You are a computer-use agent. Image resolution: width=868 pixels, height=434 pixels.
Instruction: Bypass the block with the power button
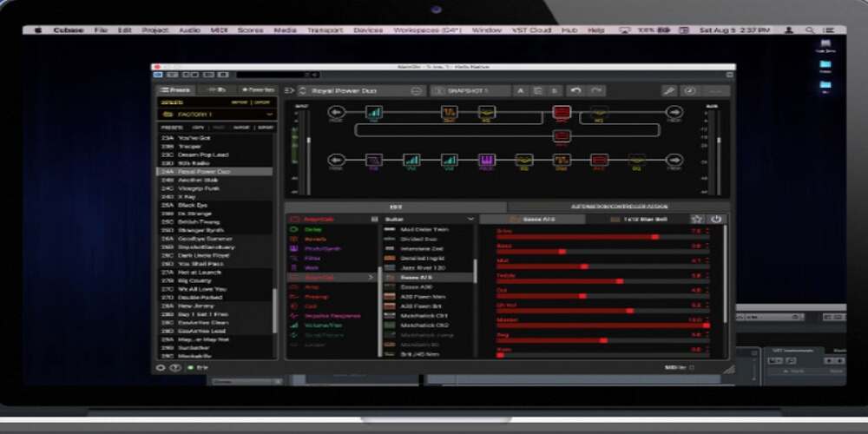click(x=716, y=220)
